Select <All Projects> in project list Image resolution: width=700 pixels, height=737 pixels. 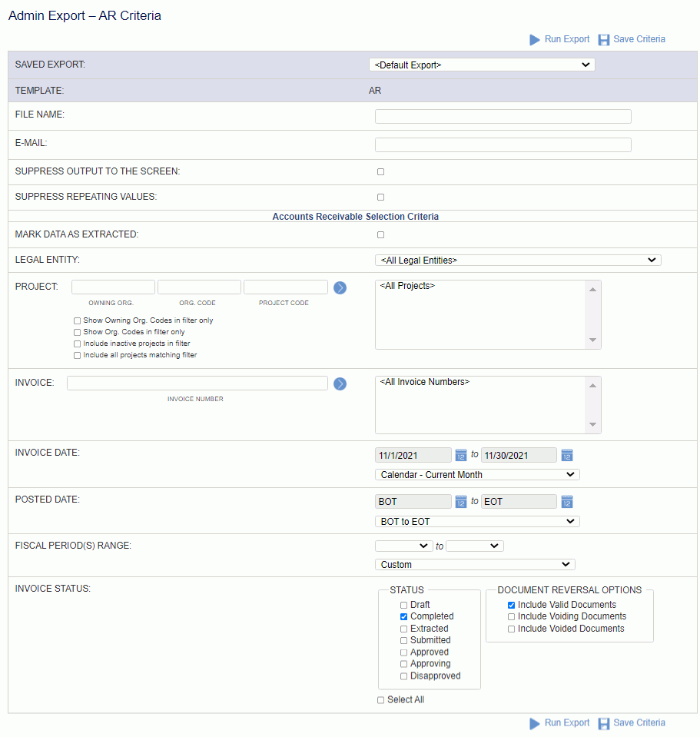408,286
